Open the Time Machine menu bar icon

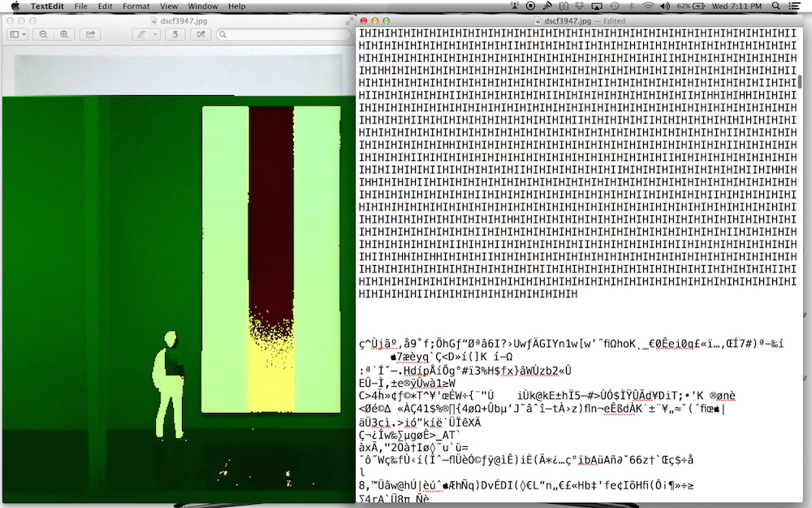coord(614,7)
